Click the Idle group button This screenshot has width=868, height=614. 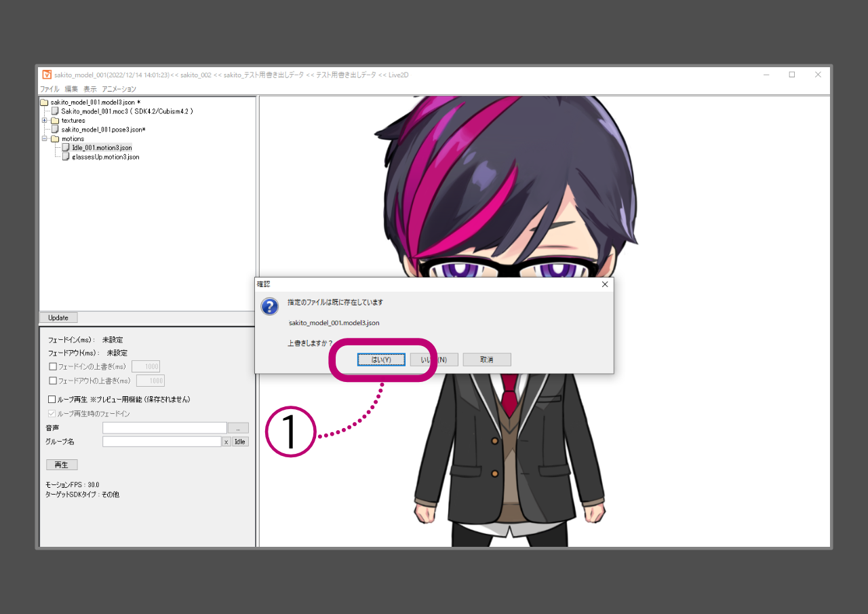coord(241,442)
